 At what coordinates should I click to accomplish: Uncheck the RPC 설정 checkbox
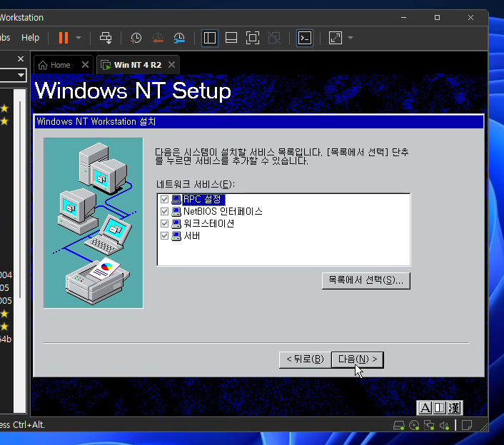(165, 200)
